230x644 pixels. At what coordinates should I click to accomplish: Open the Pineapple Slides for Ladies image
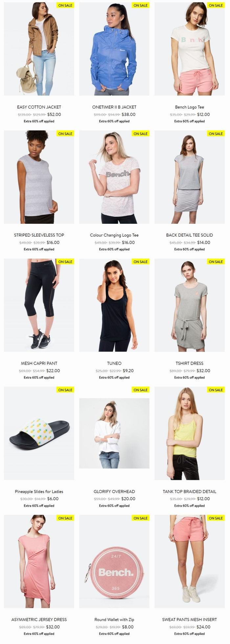39,433
